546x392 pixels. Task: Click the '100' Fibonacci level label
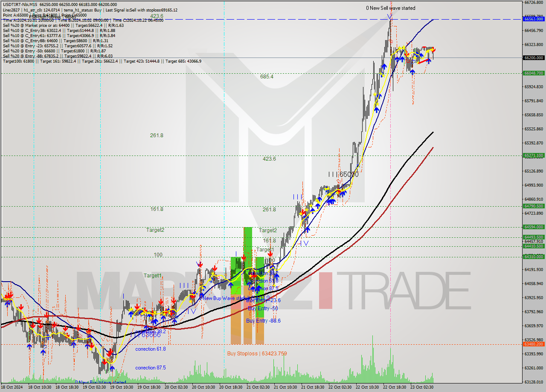click(x=158, y=255)
